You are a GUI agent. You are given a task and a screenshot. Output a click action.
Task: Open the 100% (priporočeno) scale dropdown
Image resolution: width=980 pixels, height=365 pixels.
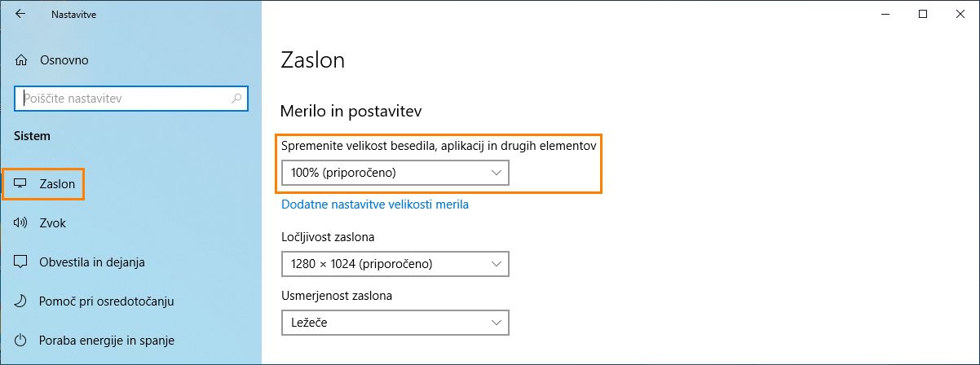click(395, 173)
